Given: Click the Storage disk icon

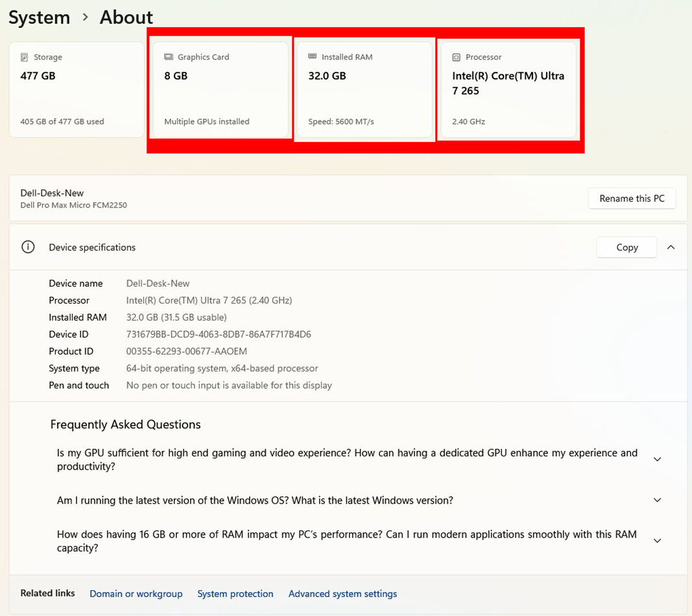Looking at the screenshot, I should 24,57.
